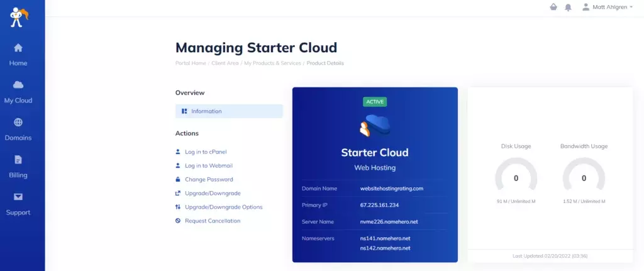Image resolution: width=644 pixels, height=271 pixels.
Task: Click the person icon beside Log in to cPanel
Action: click(x=178, y=152)
